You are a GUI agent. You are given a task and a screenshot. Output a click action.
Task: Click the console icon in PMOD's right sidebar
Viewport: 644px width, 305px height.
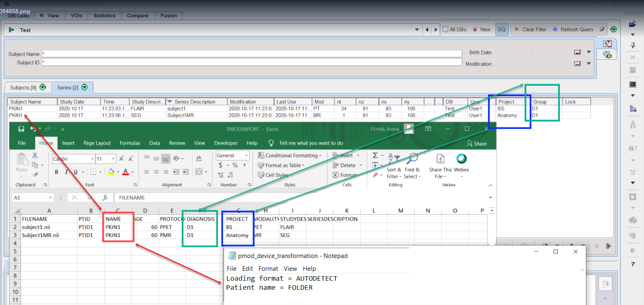click(632, 84)
